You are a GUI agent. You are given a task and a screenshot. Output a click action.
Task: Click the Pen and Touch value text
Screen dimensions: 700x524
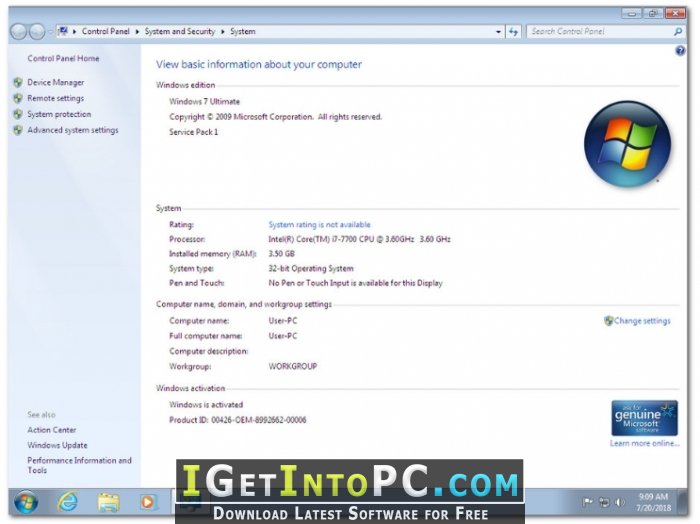(x=355, y=283)
